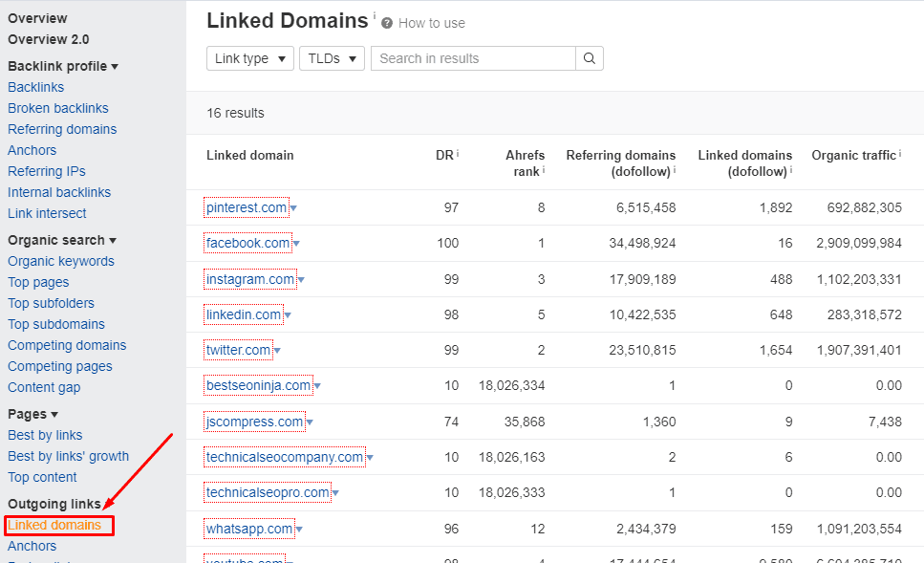Expand dropdown arrow next to pinterest.com

point(293,208)
